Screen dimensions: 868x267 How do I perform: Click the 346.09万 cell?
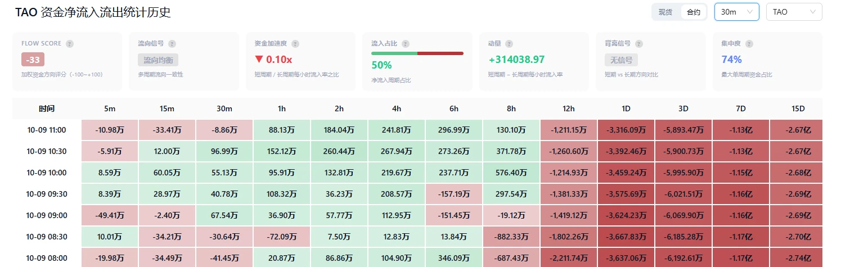pos(454,258)
